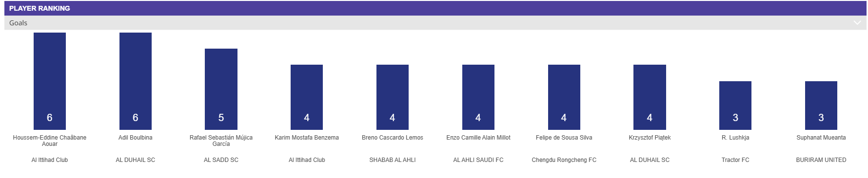868x178 pixels.
Task: Expand the Goals dropdown chevron
Action: pyautogui.click(x=857, y=23)
